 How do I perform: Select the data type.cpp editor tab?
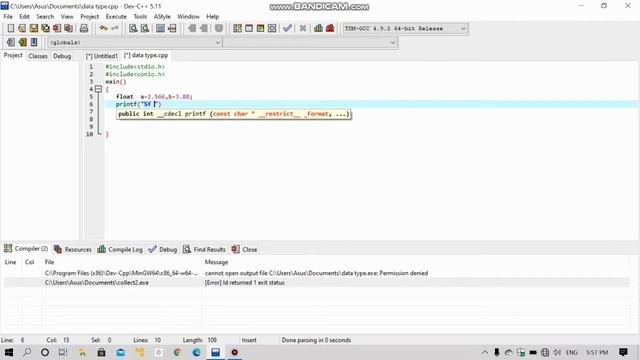click(x=146, y=55)
